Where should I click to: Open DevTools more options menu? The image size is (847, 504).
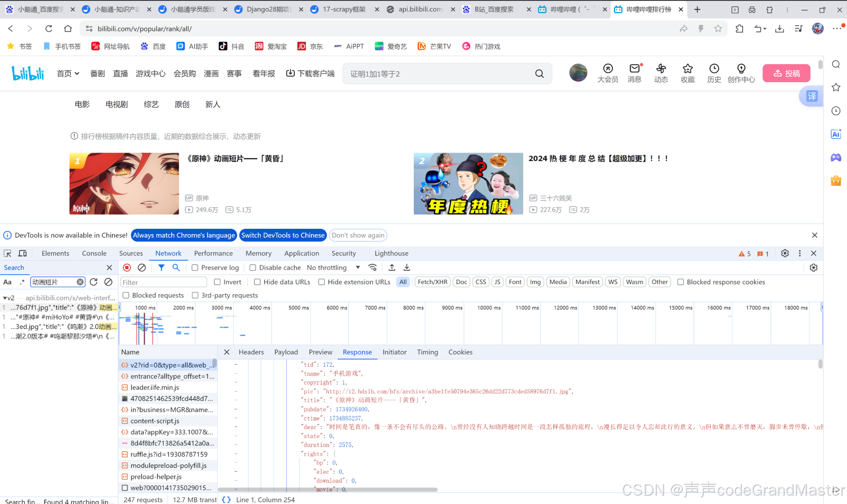pyautogui.click(x=800, y=253)
